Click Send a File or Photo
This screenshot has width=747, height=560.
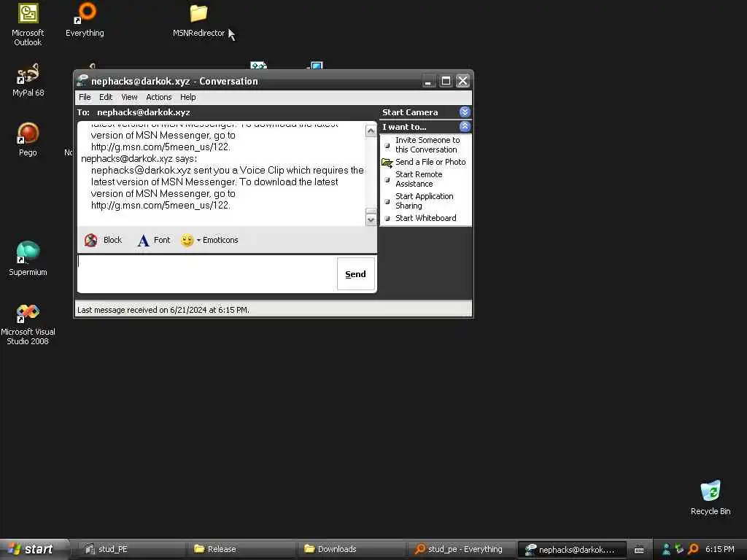[424, 162]
